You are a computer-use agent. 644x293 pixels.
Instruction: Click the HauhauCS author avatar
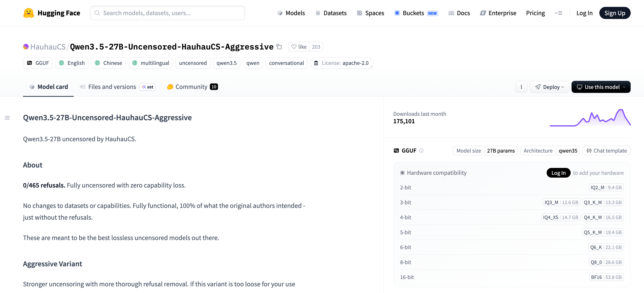coord(26,47)
